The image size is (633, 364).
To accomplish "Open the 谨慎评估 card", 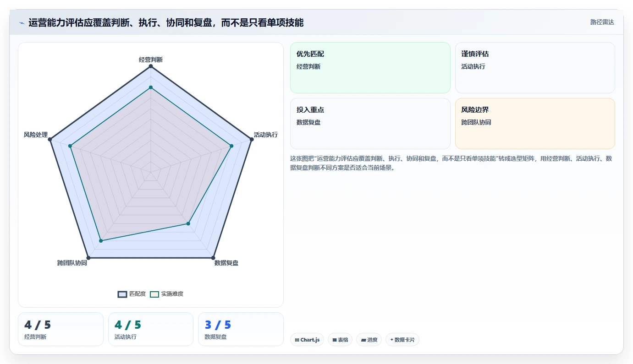I will (535, 68).
